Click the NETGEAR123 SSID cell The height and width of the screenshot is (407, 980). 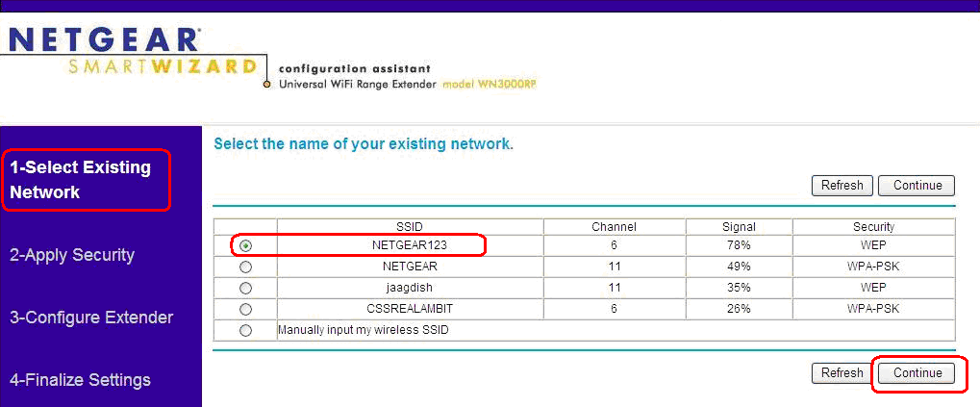(410, 245)
